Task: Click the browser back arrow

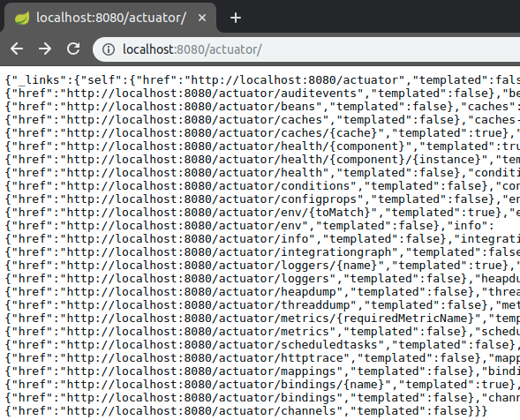Action: pyautogui.click(x=17, y=49)
